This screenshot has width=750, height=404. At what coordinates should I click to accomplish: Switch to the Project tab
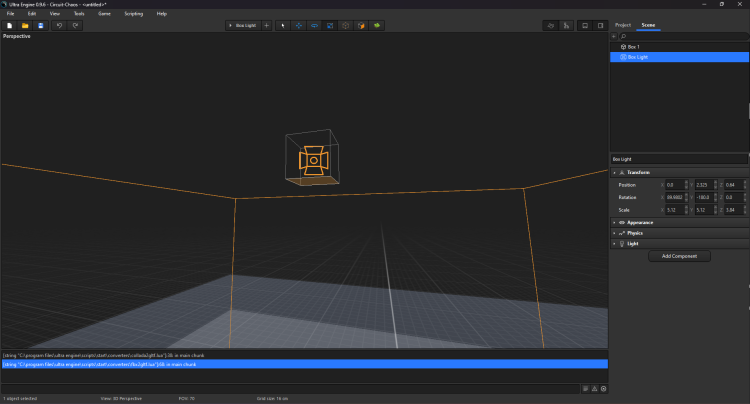[622, 24]
